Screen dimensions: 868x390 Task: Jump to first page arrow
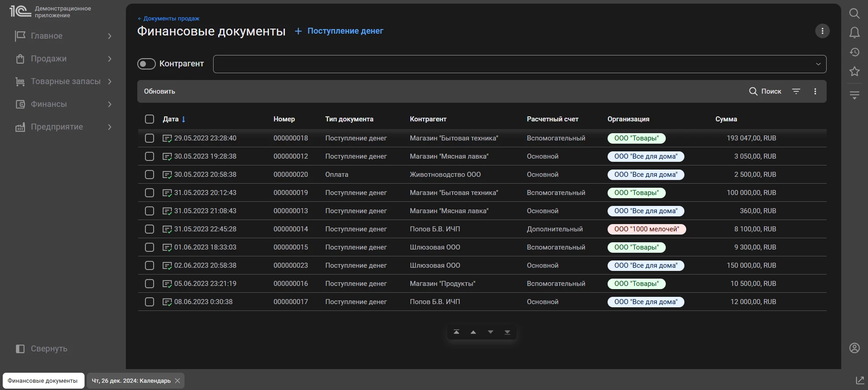pos(456,332)
